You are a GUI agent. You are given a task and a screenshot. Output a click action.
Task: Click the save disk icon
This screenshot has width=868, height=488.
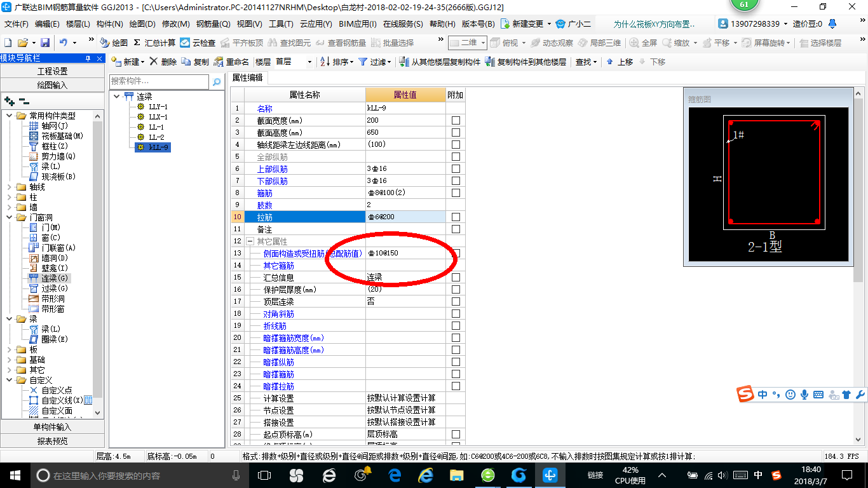coord(45,43)
